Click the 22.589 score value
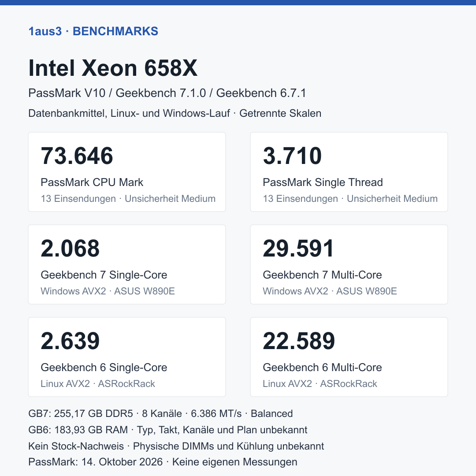The height and width of the screenshot is (476, 476). (299, 341)
